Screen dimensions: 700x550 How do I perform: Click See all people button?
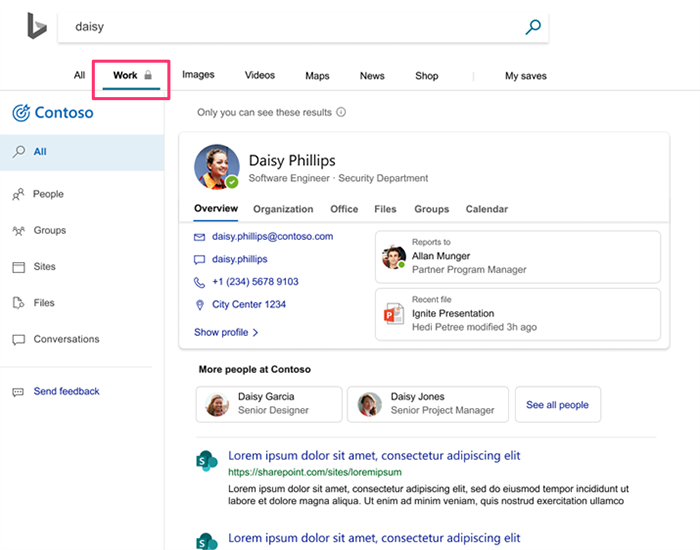pos(558,404)
